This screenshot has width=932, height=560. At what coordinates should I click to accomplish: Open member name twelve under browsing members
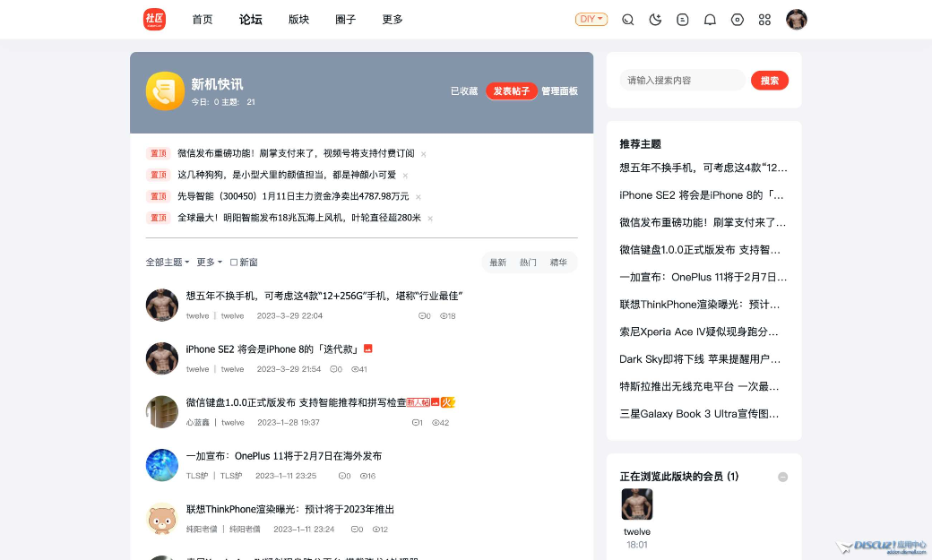(636, 531)
